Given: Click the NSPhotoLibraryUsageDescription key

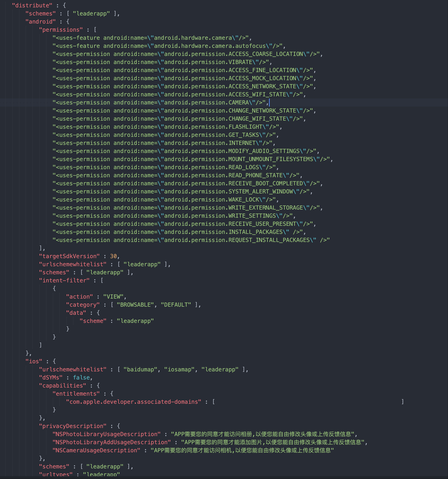Looking at the screenshot, I should point(106,434).
